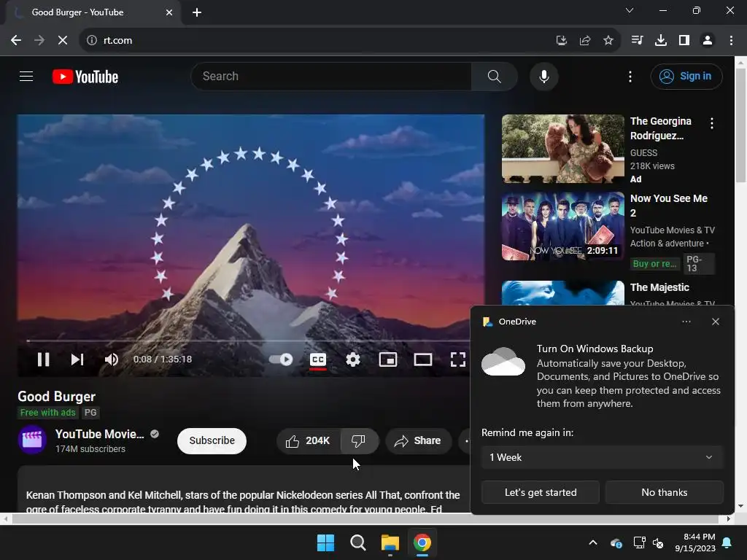
Task: Open OneDrive tray icon
Action: (x=616, y=542)
